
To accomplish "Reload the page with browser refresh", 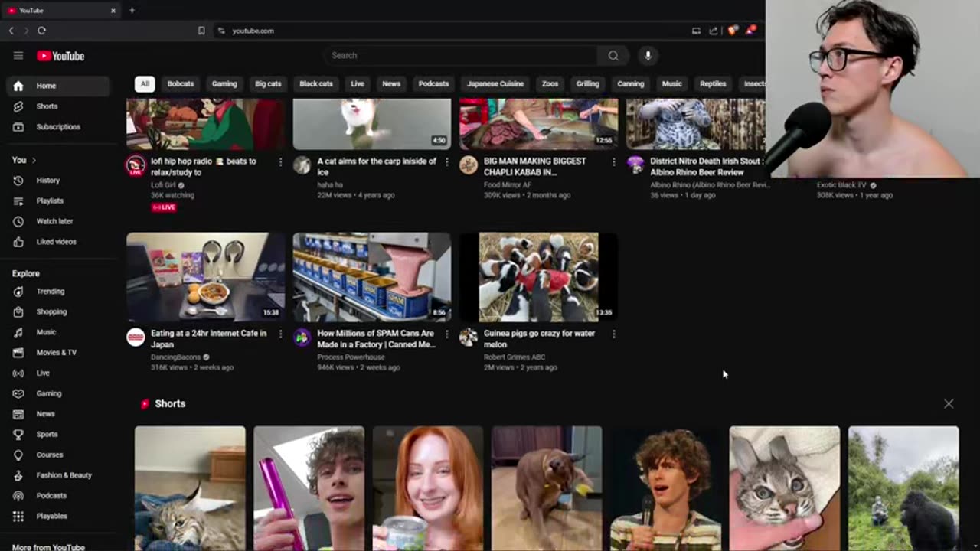I will click(41, 31).
